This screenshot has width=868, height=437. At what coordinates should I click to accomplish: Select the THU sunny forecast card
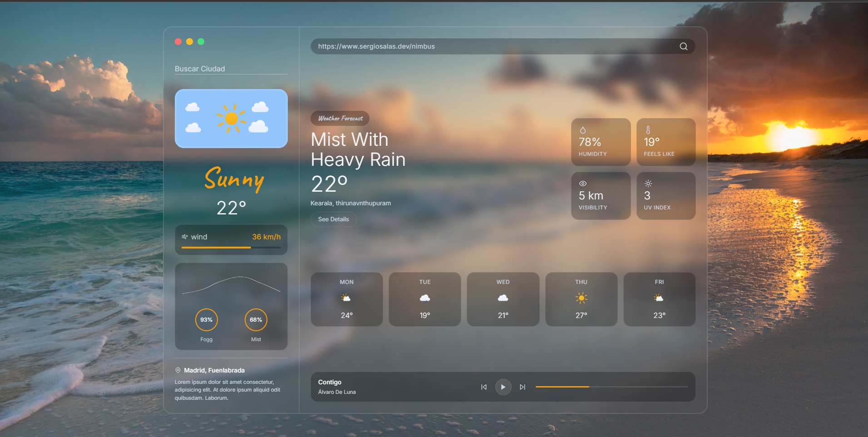[x=582, y=299]
